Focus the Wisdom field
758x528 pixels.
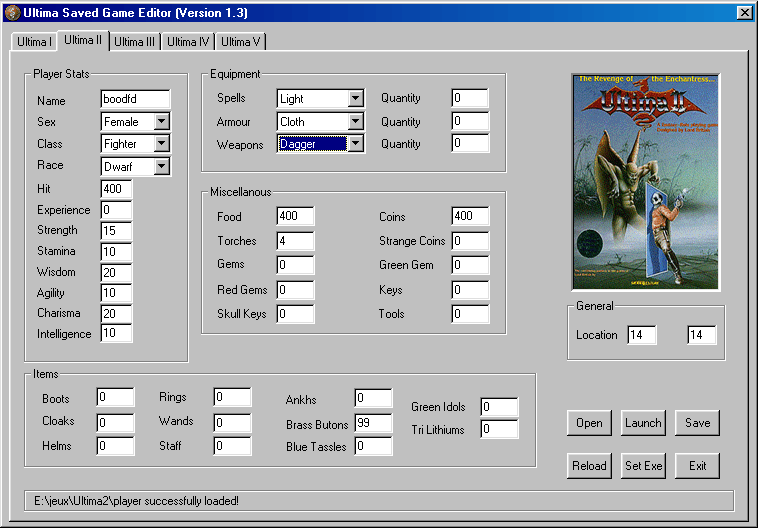click(x=117, y=273)
